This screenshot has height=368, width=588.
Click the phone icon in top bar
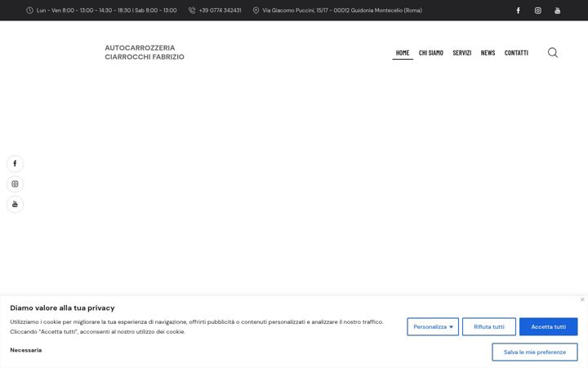[x=192, y=11]
